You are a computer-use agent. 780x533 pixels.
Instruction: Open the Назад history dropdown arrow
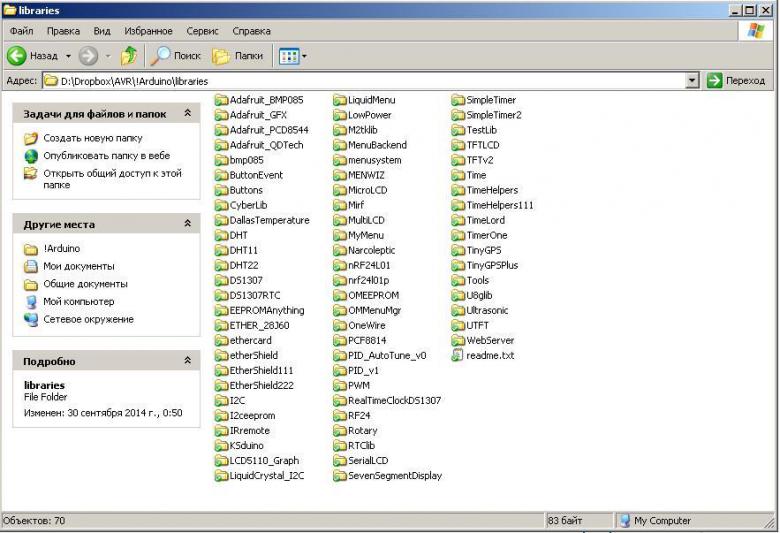point(69,56)
